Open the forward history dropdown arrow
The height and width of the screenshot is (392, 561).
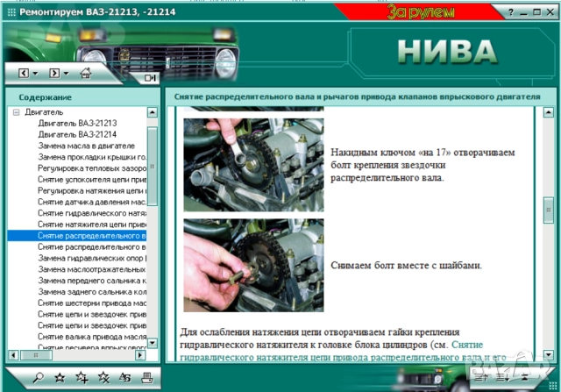click(65, 73)
